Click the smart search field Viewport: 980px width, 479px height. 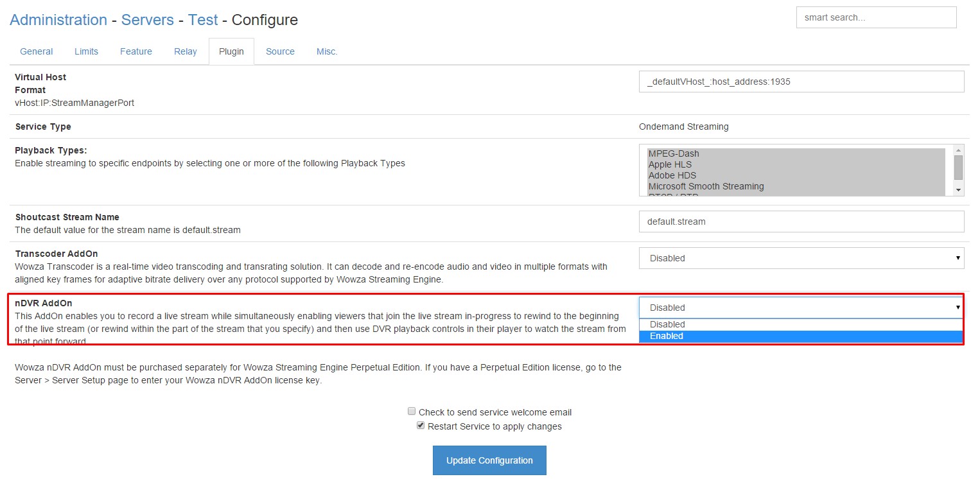(876, 17)
